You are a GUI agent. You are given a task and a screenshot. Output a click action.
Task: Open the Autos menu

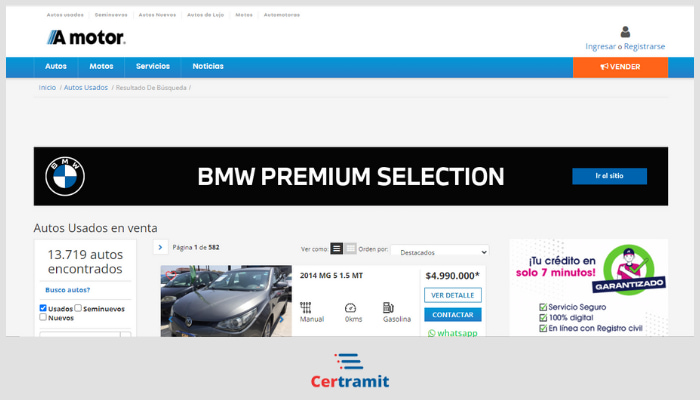tap(56, 67)
